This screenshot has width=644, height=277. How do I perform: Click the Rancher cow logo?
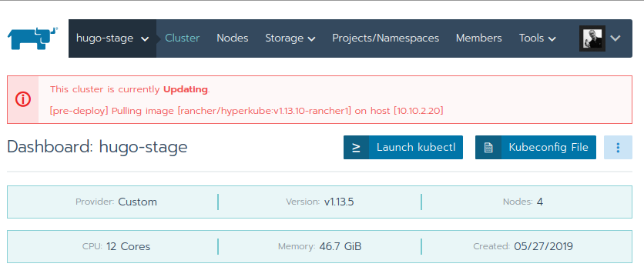coord(33,38)
